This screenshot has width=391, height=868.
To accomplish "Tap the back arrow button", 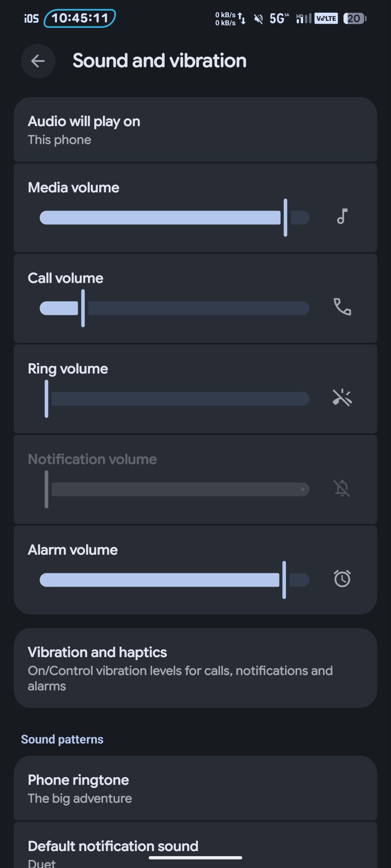I will [38, 61].
